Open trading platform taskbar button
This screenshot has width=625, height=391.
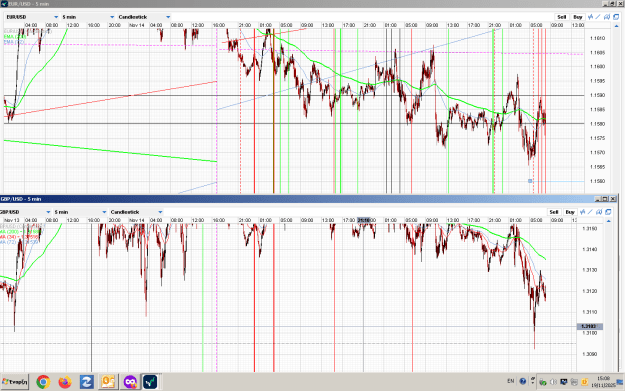click(x=151, y=382)
